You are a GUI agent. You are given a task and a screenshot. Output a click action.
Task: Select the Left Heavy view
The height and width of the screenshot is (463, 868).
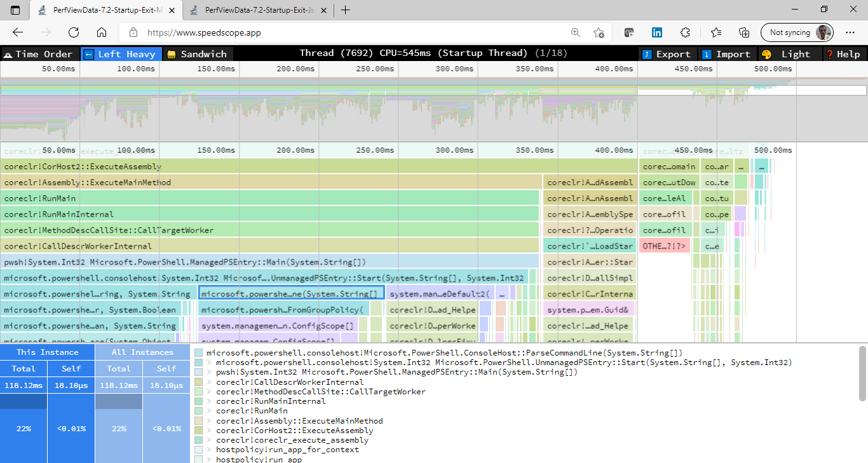tap(121, 54)
